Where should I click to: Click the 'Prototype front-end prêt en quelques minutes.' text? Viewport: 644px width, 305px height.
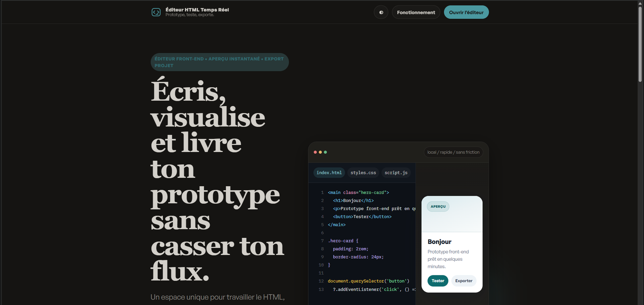(448, 259)
